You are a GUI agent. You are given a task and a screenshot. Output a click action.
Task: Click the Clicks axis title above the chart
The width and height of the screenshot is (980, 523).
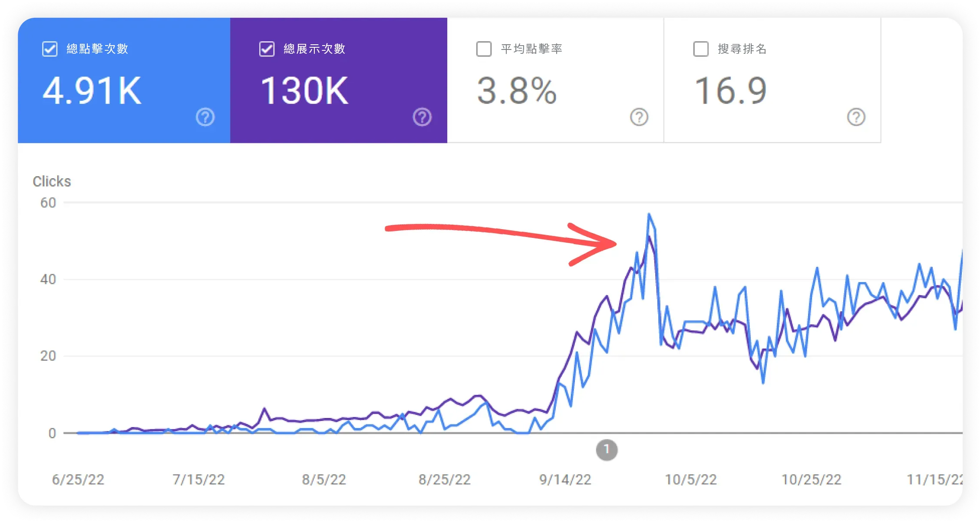[x=52, y=181]
